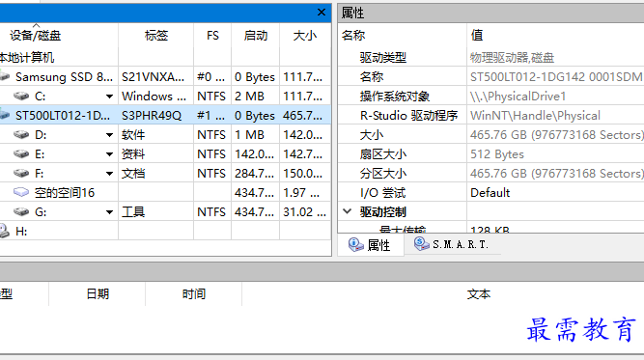
Task: Click the FS column header
Action: click(x=212, y=36)
